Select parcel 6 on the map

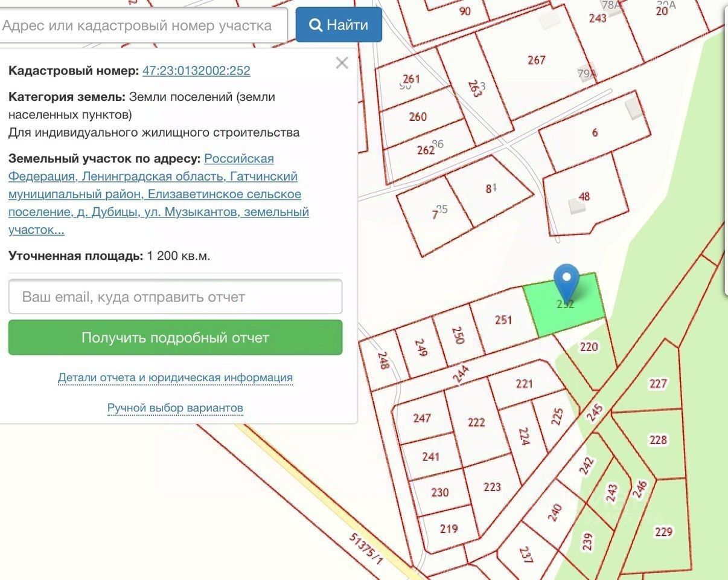pyautogui.click(x=595, y=132)
